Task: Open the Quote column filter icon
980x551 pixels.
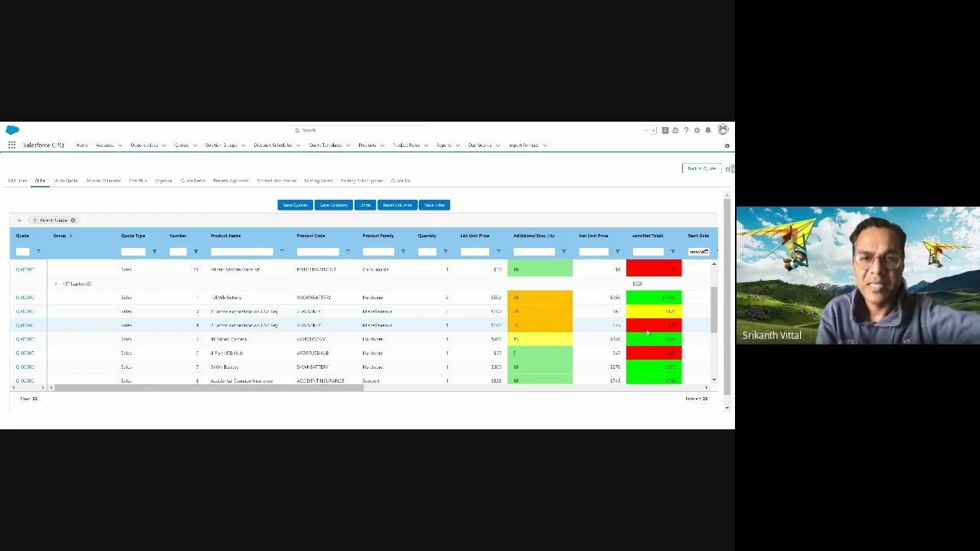Action: click(x=38, y=252)
